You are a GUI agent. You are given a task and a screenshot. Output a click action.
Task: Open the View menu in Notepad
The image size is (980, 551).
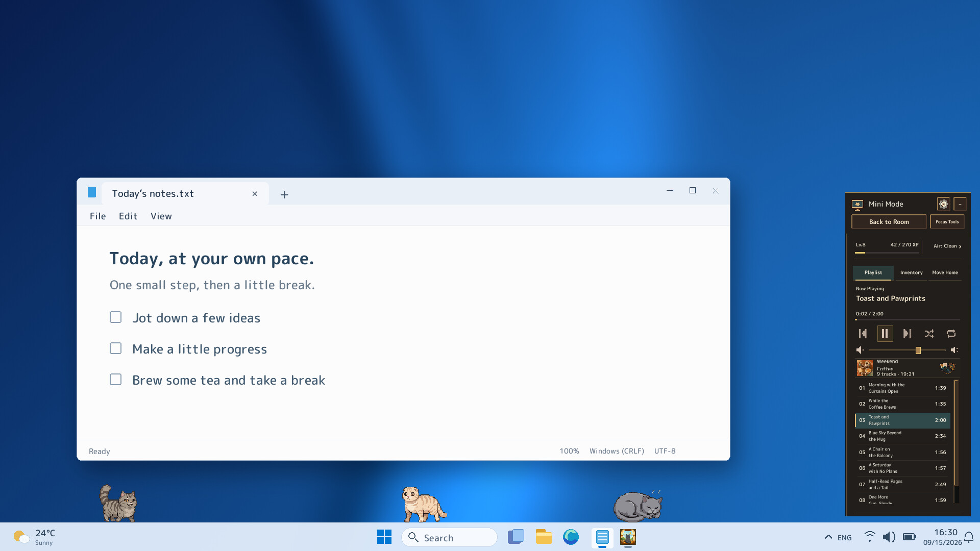(x=161, y=216)
